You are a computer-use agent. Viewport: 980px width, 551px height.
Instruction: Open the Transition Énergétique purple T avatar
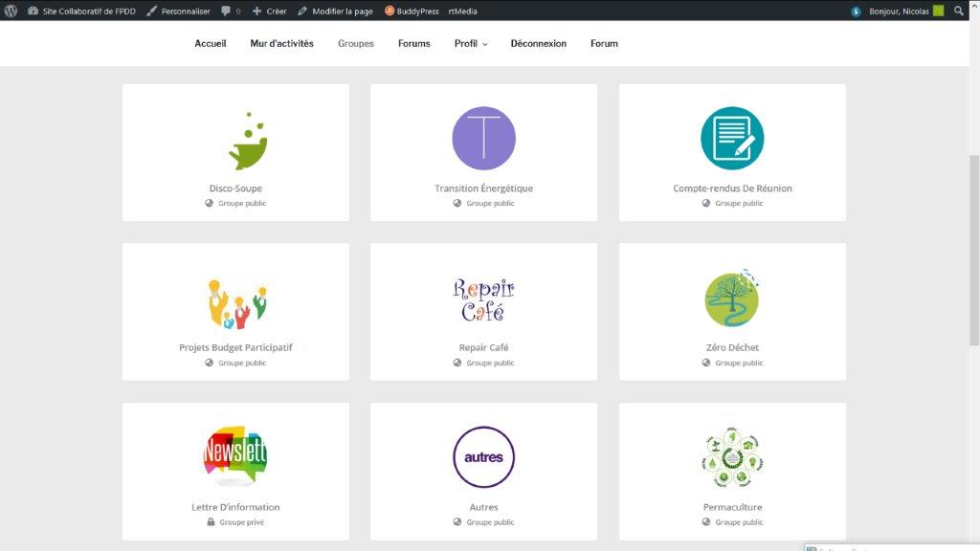(483, 139)
